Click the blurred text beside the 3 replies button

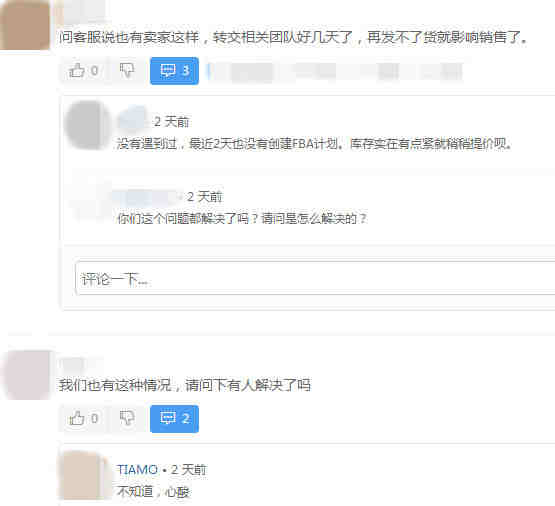click(x=335, y=71)
